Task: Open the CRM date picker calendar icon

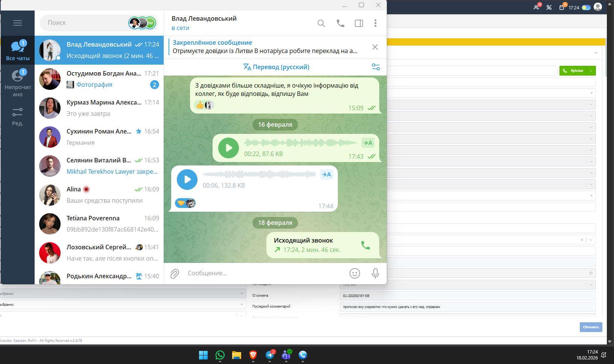Action: (x=591, y=273)
